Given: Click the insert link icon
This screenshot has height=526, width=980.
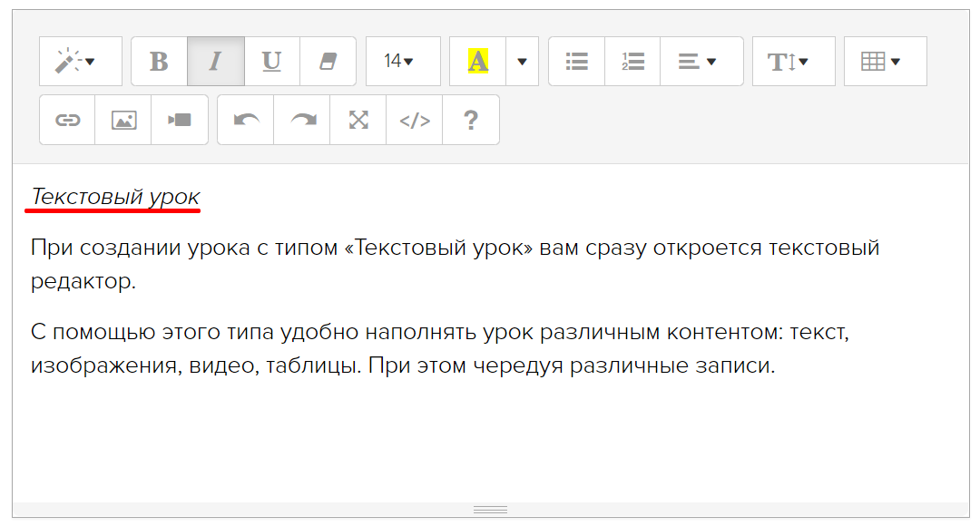Looking at the screenshot, I should point(67,120).
